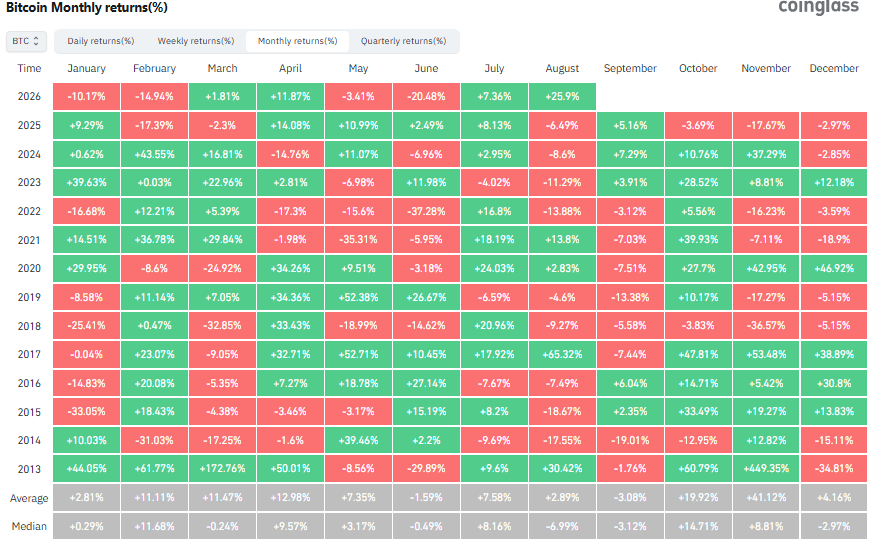Switch to Daily returns(%) tab

coord(100,41)
